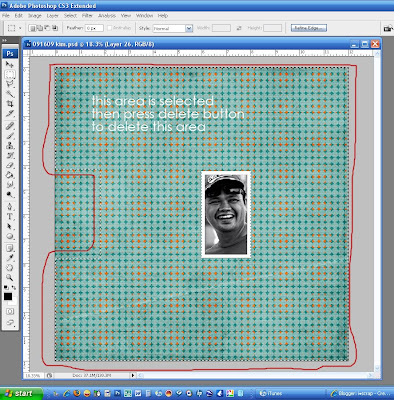
Task: Click the Width input field
Action: pos(221,28)
